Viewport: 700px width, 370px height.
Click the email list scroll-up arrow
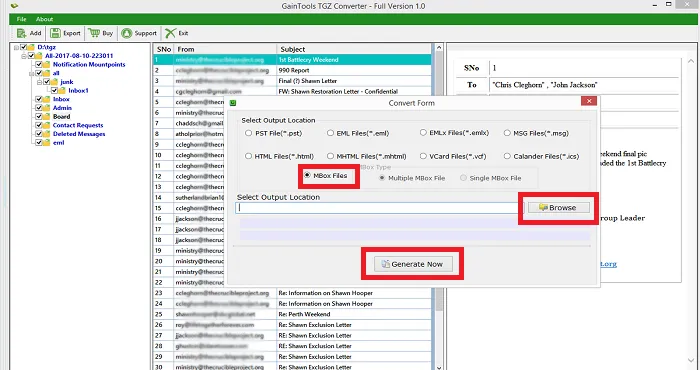[438, 47]
